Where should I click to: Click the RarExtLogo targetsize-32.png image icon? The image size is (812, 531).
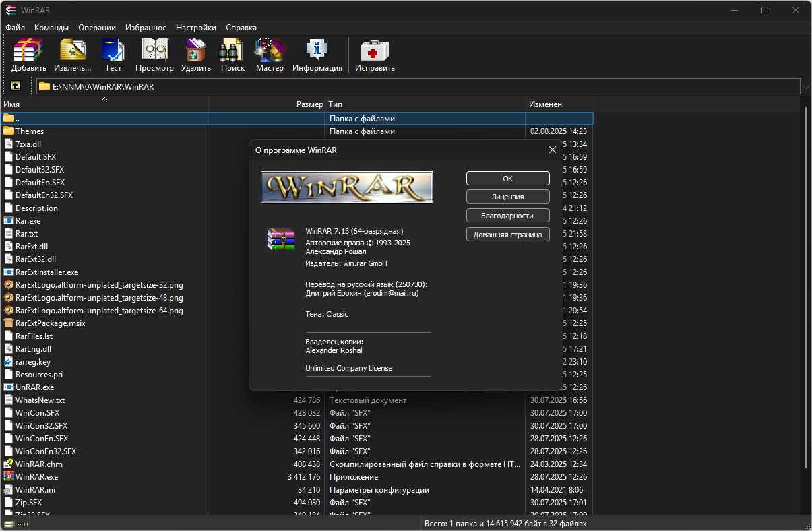coord(9,284)
